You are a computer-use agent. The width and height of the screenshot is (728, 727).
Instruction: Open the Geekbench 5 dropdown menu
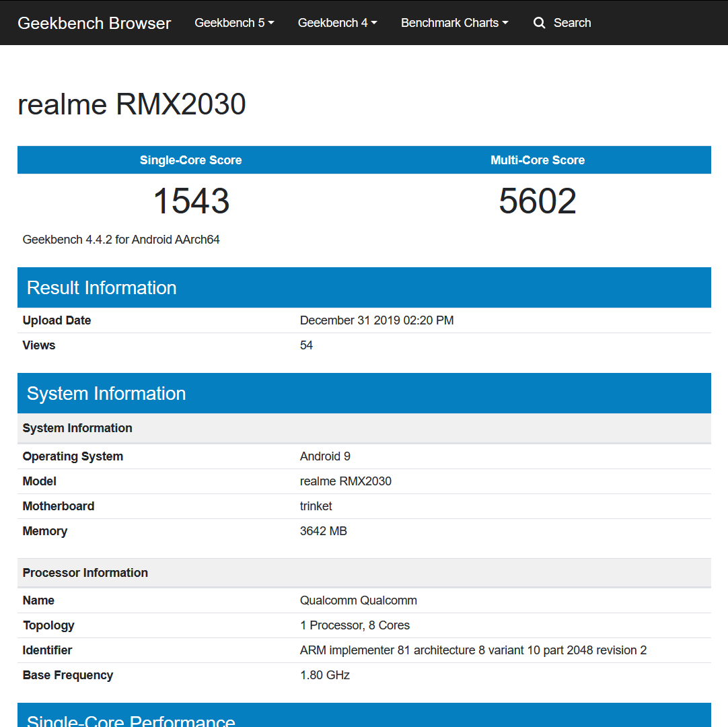(234, 23)
